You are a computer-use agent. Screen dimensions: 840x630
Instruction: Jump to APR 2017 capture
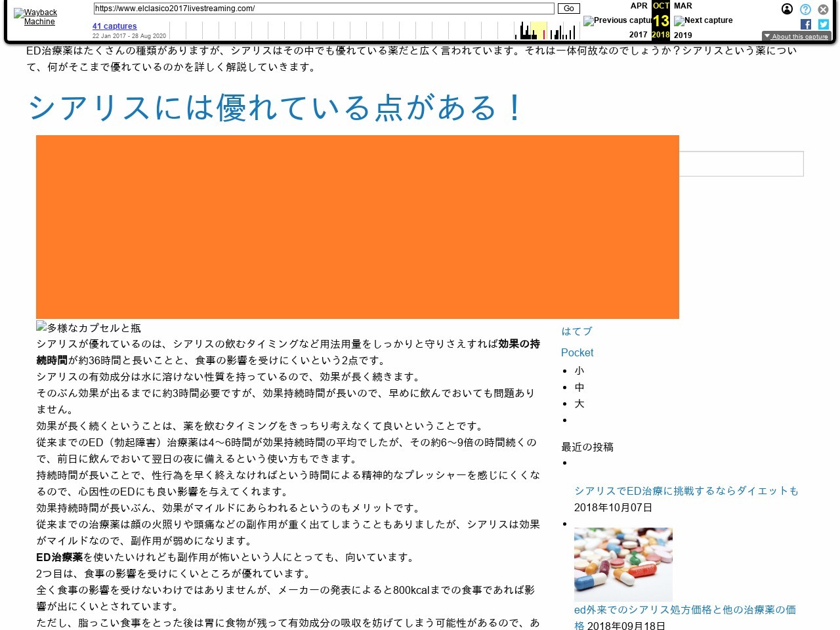click(638, 6)
